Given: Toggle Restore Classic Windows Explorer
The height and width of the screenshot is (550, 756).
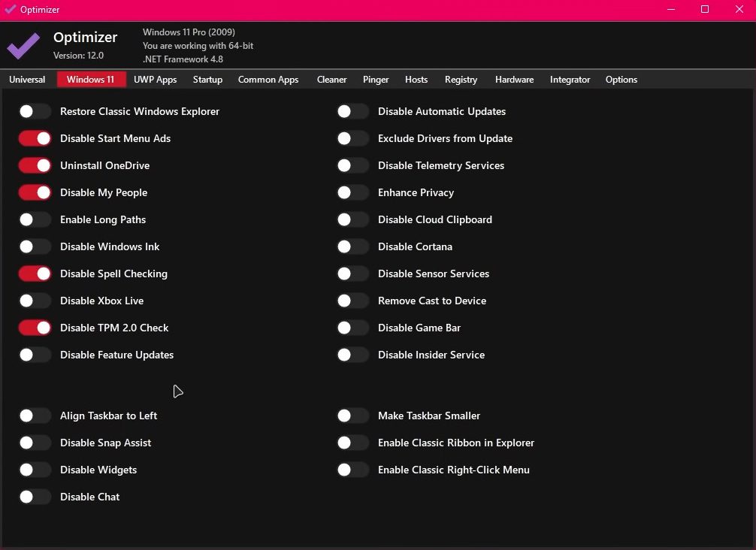Looking at the screenshot, I should pyautogui.click(x=35, y=111).
